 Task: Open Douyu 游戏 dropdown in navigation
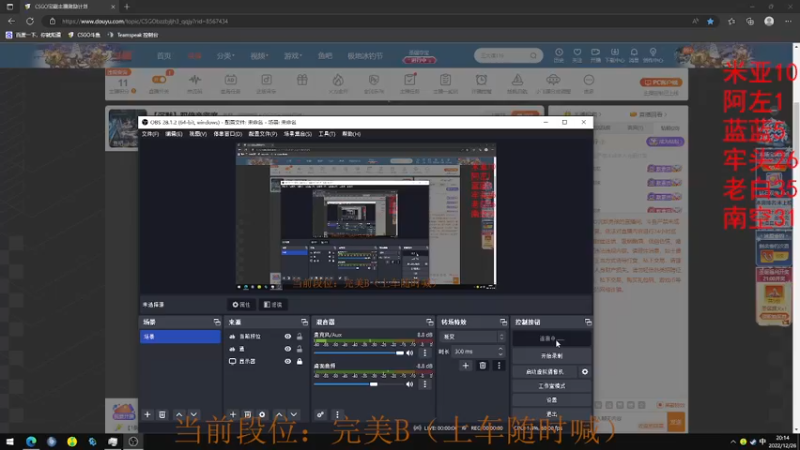click(293, 56)
